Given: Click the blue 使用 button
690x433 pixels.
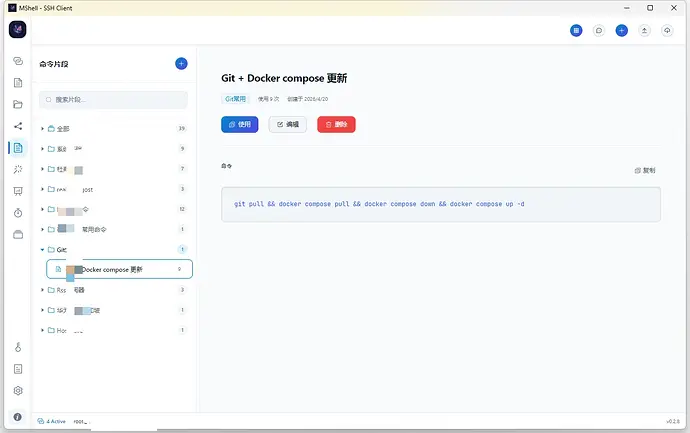Looking at the screenshot, I should tap(239, 125).
